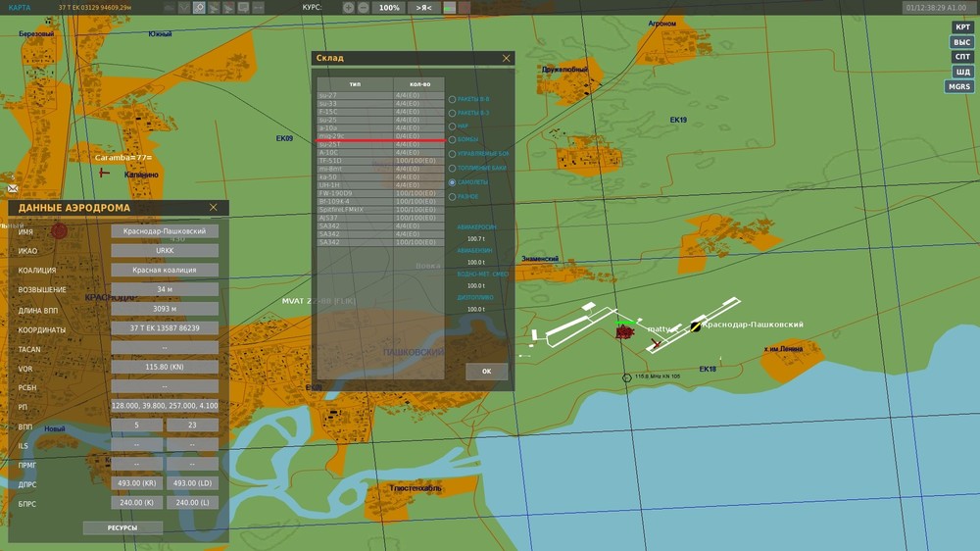Click the red unit group icon near the airfield
The width and height of the screenshot is (980, 551).
coord(624,332)
